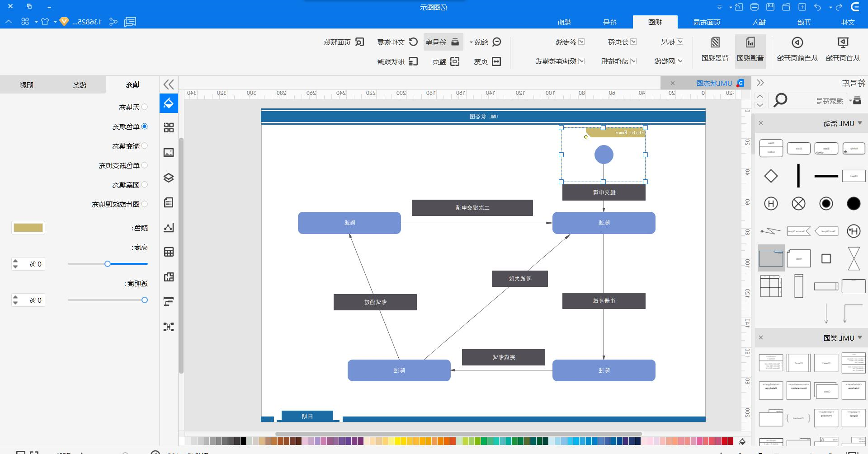The width and height of the screenshot is (868, 454).
Task: Click the share icon in the top bar
Action: point(113,22)
